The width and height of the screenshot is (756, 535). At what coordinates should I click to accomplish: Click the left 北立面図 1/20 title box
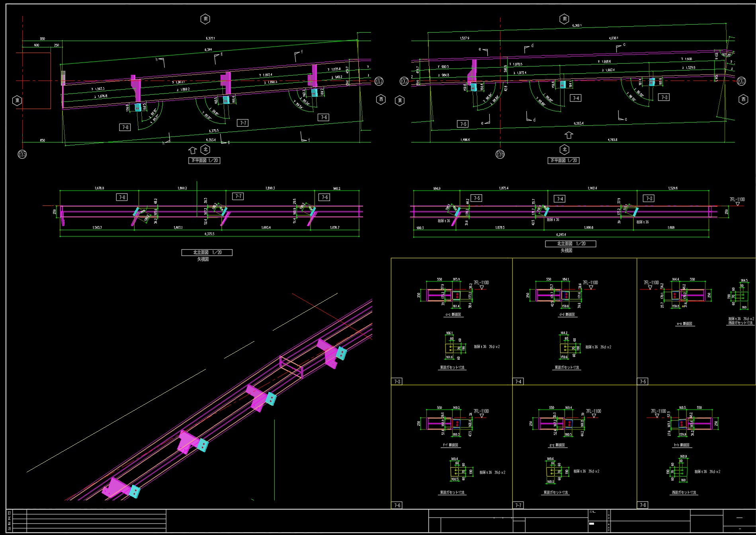pyautogui.click(x=207, y=252)
